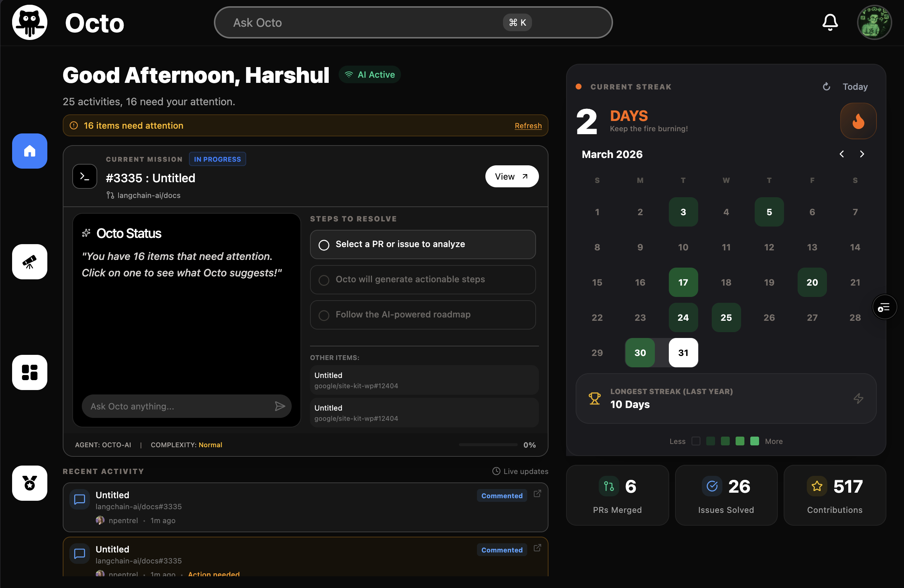Click the PRs Merged icon
904x588 pixels.
pos(609,487)
